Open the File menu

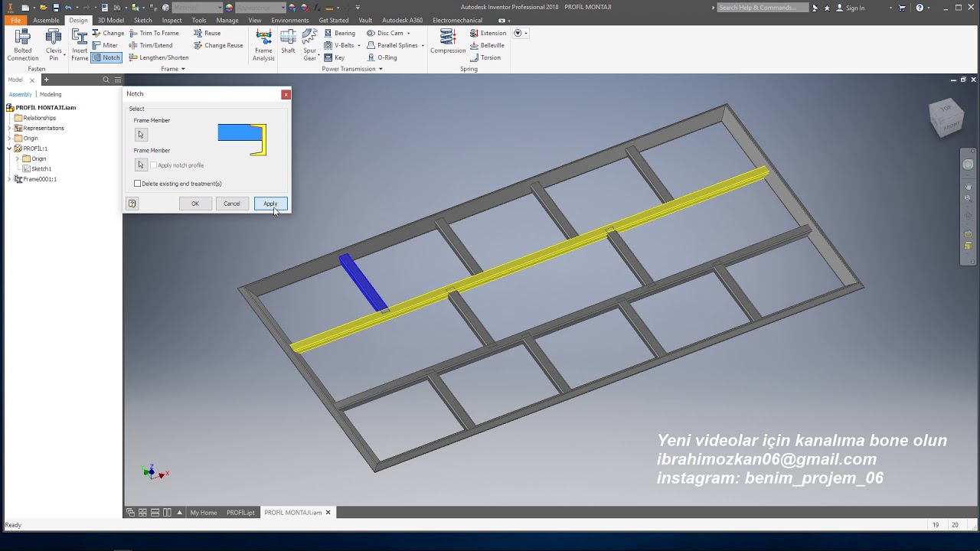pyautogui.click(x=15, y=20)
